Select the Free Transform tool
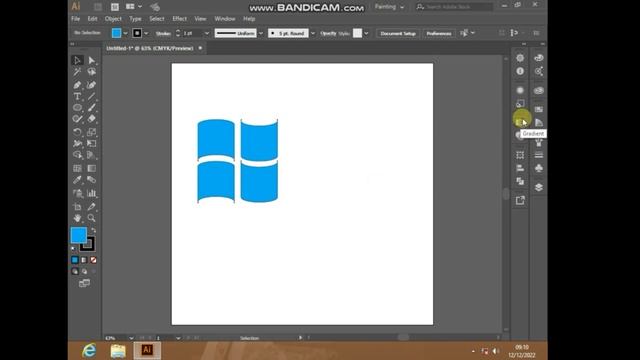This screenshot has height=360, width=640. click(x=91, y=144)
